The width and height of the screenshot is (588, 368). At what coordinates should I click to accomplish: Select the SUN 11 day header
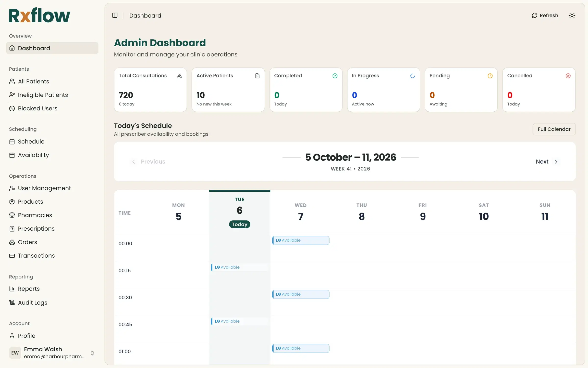[x=545, y=212]
